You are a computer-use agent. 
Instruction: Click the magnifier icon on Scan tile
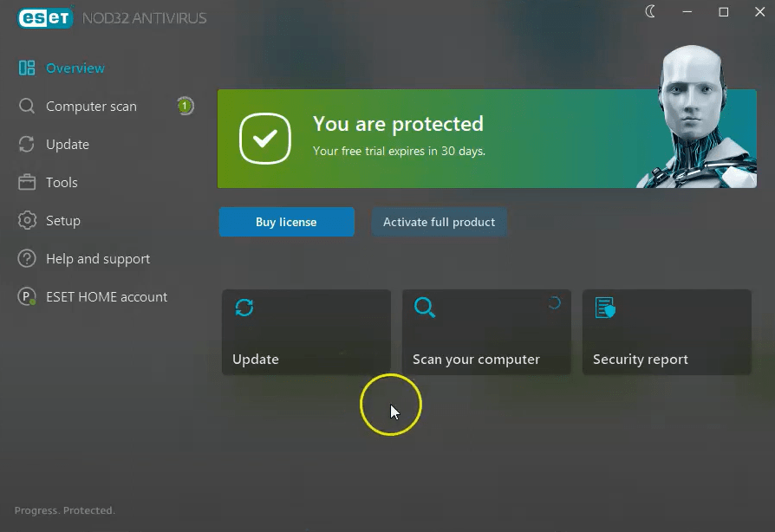pos(425,308)
